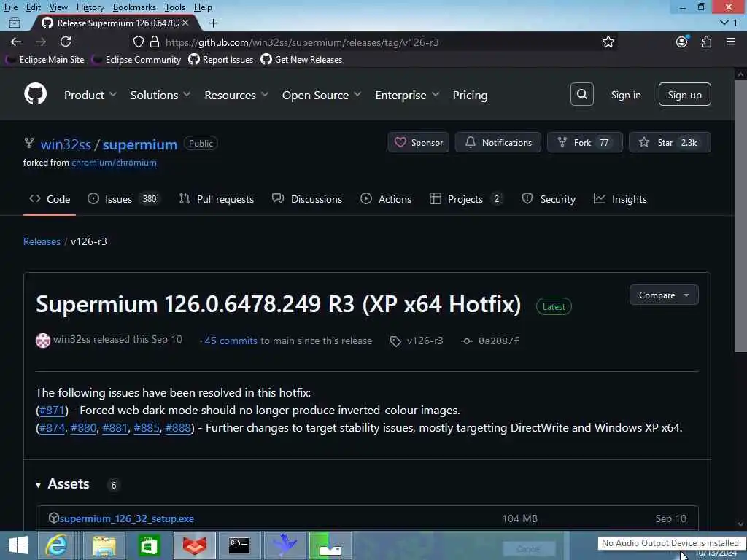Screen dimensions: 747x560
Task: Open File Explorer from the taskbar
Action: coord(104,545)
